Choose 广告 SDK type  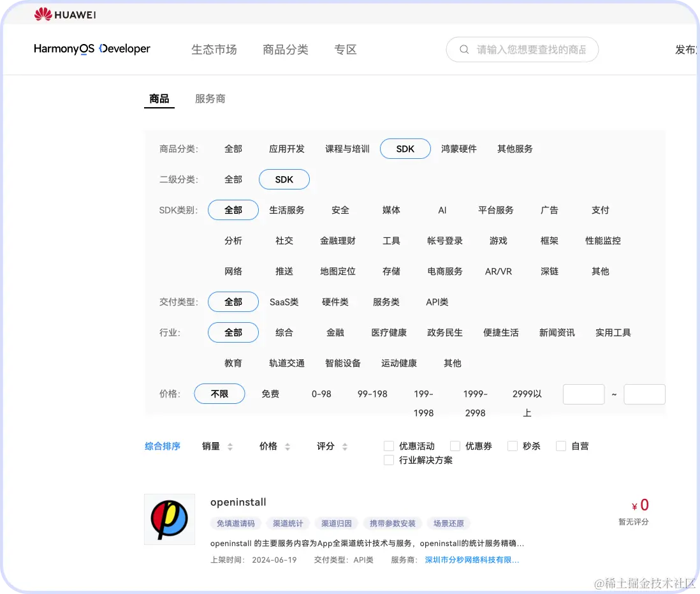point(550,210)
